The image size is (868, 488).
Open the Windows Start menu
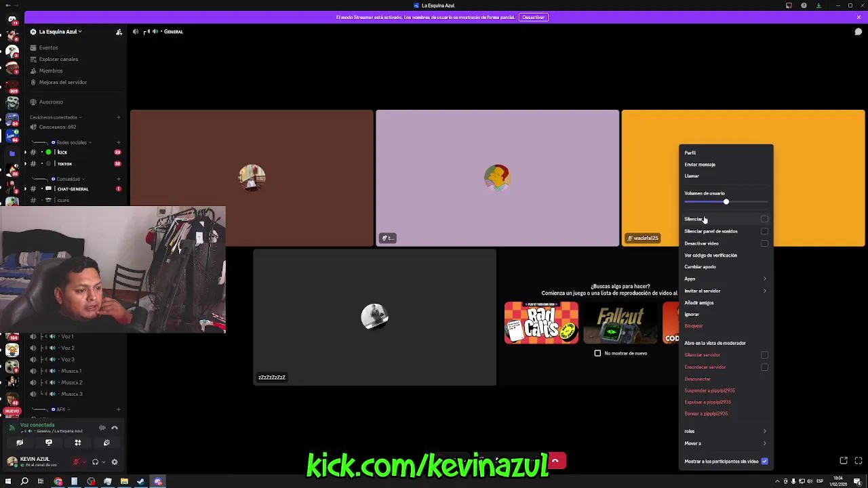pos(7,481)
